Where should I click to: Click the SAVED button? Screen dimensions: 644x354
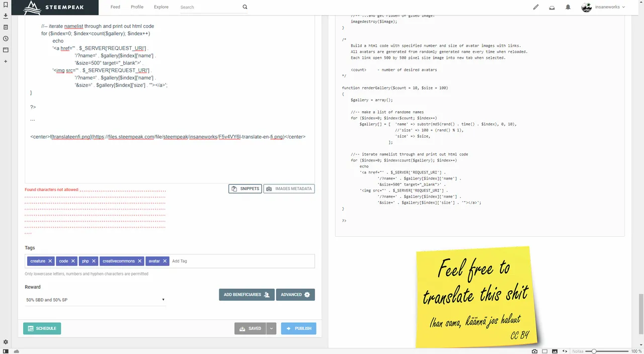tap(250, 328)
